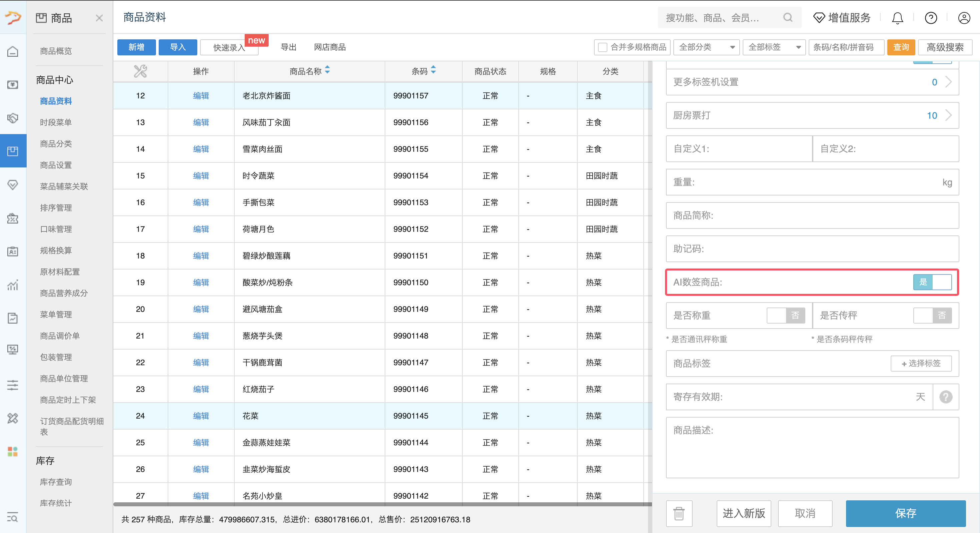Screen dimensions: 980x533
Task: Open the monitor chart icon in the sidebar
Action: tap(13, 350)
